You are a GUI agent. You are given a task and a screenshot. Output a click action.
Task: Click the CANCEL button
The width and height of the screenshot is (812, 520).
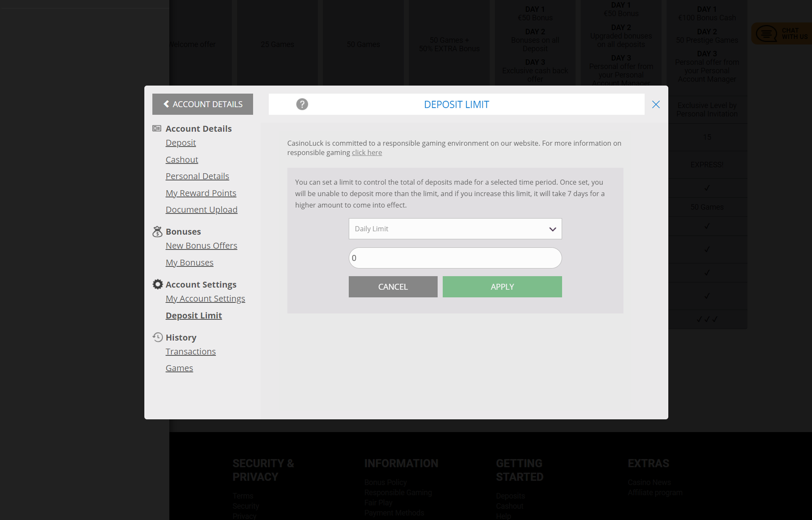click(393, 287)
